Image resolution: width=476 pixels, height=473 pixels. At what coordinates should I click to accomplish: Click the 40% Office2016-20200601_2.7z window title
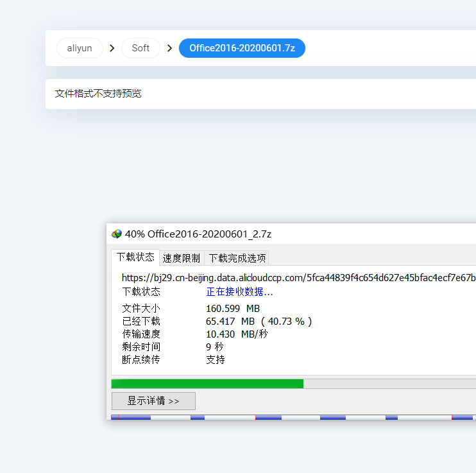pyautogui.click(x=198, y=234)
